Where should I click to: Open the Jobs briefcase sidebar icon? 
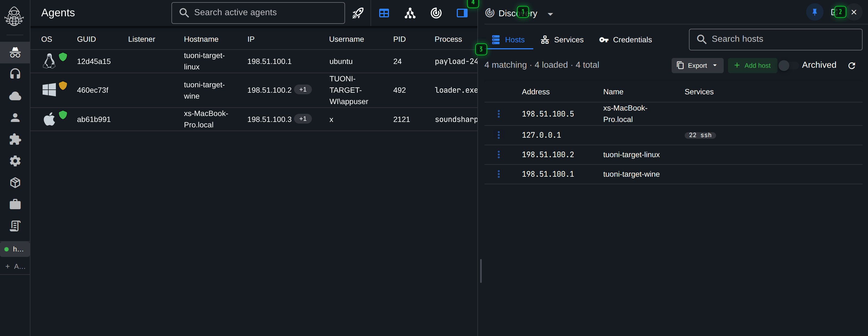[15, 204]
